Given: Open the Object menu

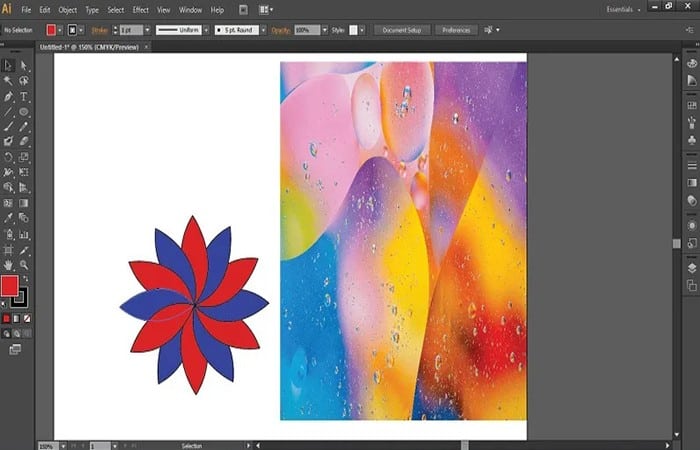Looking at the screenshot, I should click(x=67, y=9).
